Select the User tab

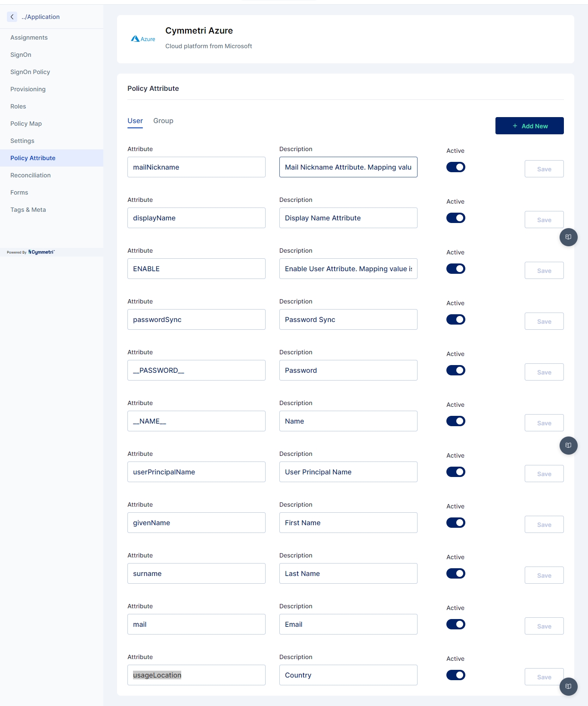pos(135,121)
